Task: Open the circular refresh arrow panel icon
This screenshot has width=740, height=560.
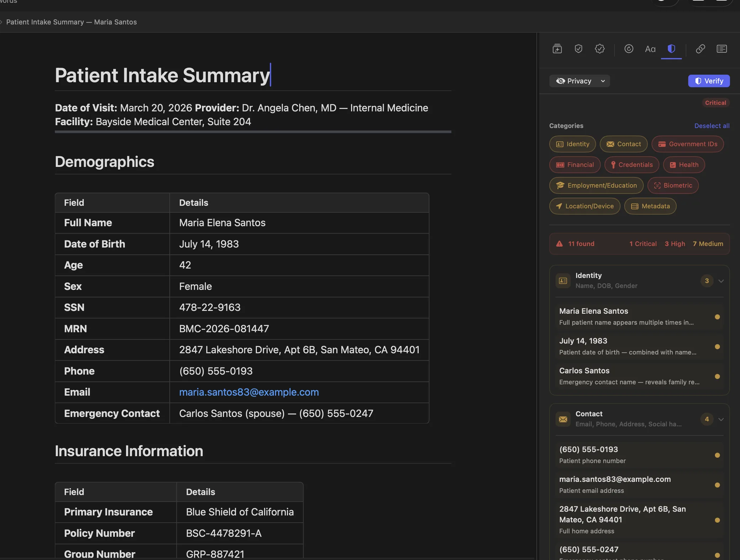Action: coord(629,49)
